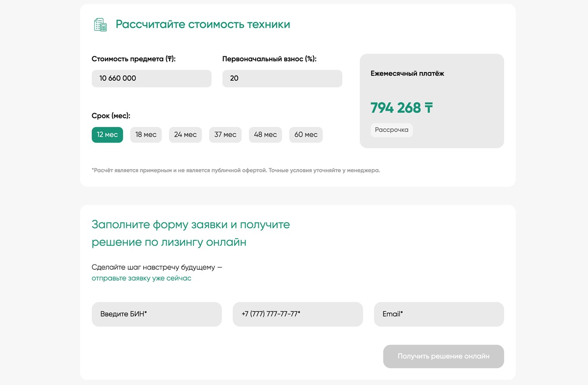Image resolution: width=588 pixels, height=385 pixels.
Task: Click the Email input field
Action: coord(439,314)
